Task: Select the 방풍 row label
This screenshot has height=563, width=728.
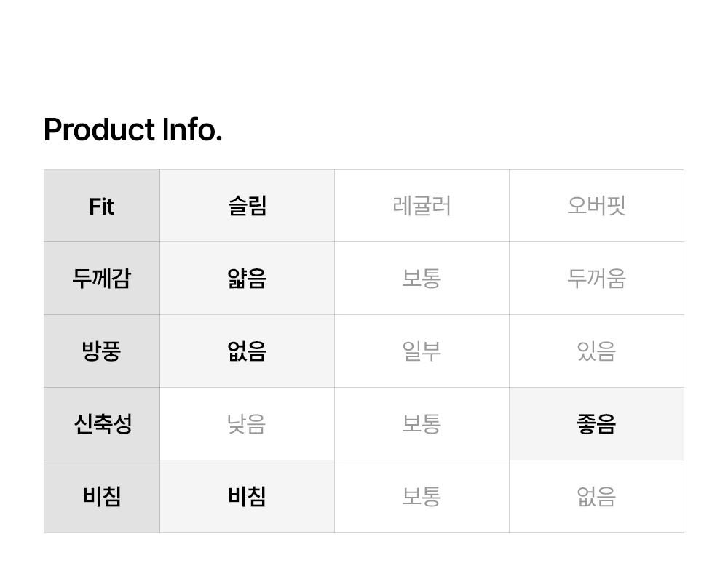Action: click(102, 351)
